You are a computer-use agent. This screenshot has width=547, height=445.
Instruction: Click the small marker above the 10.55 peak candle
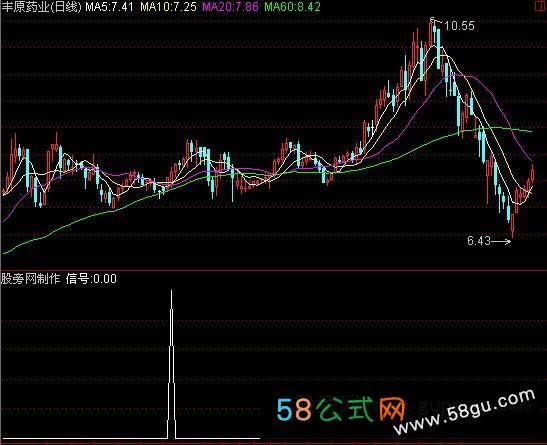433,19
